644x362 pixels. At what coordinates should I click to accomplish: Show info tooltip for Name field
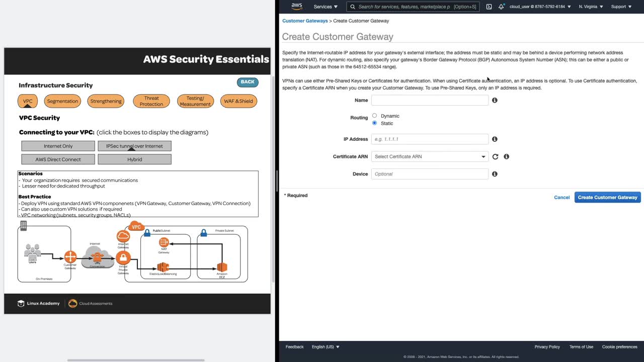(x=495, y=100)
